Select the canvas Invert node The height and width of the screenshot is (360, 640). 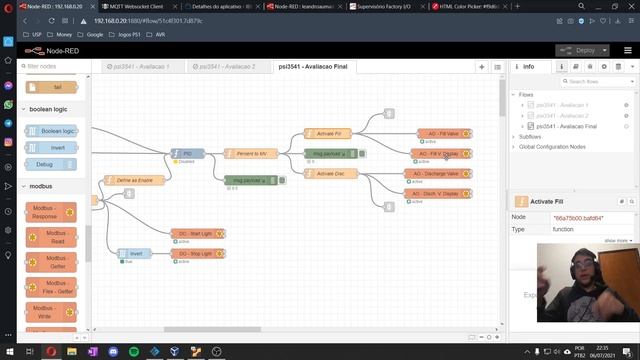[134, 253]
